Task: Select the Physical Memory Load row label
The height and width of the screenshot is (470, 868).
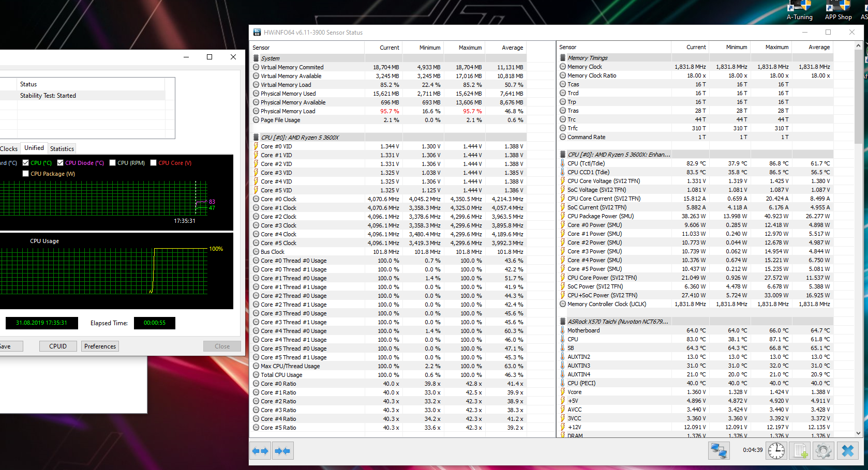Action: pos(288,111)
